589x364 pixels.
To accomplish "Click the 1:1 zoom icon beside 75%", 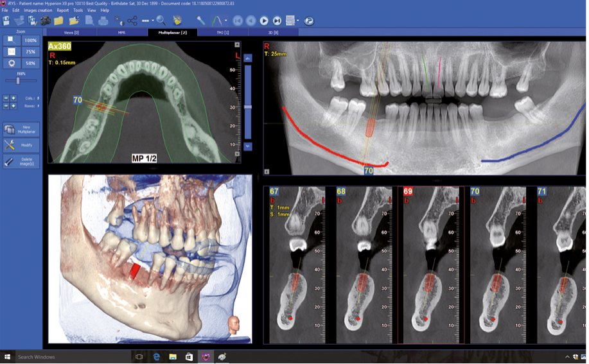I will point(12,52).
